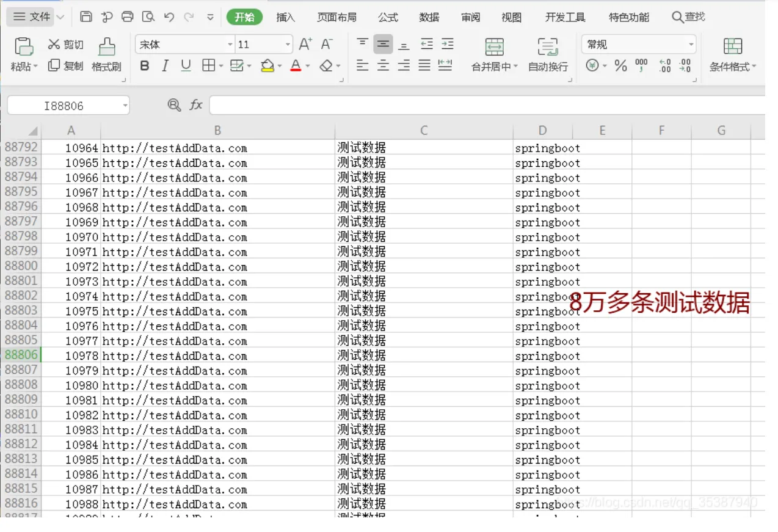The image size is (778, 532).
Task: Switch to the 公式 tab
Action: coord(388,17)
